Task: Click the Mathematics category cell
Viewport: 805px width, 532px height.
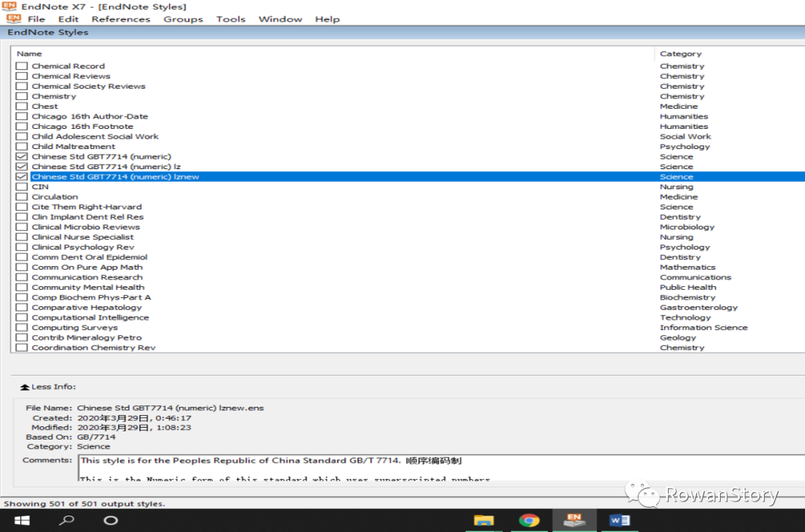Action: 687,267
